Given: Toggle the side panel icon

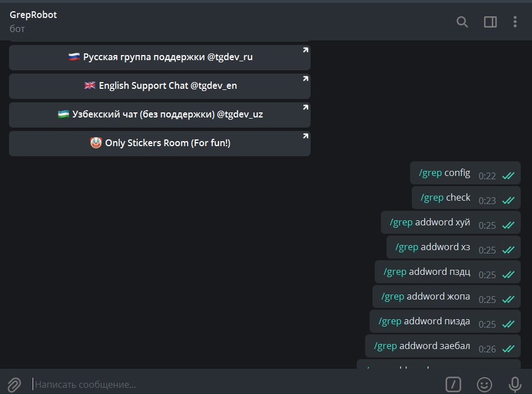Looking at the screenshot, I should [490, 22].
